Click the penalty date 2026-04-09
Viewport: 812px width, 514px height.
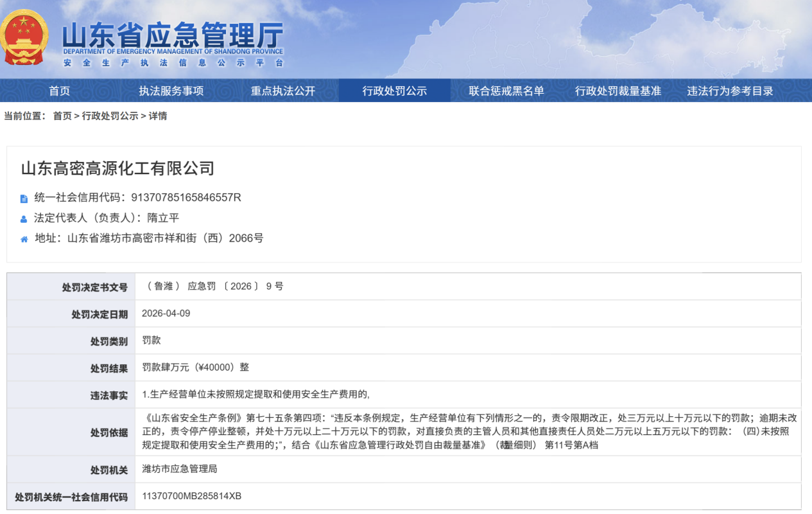166,314
